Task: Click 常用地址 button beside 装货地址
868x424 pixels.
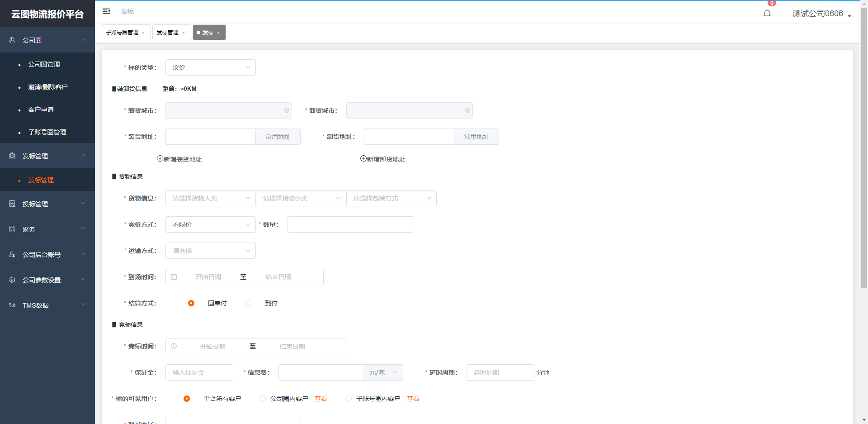Action: point(278,137)
